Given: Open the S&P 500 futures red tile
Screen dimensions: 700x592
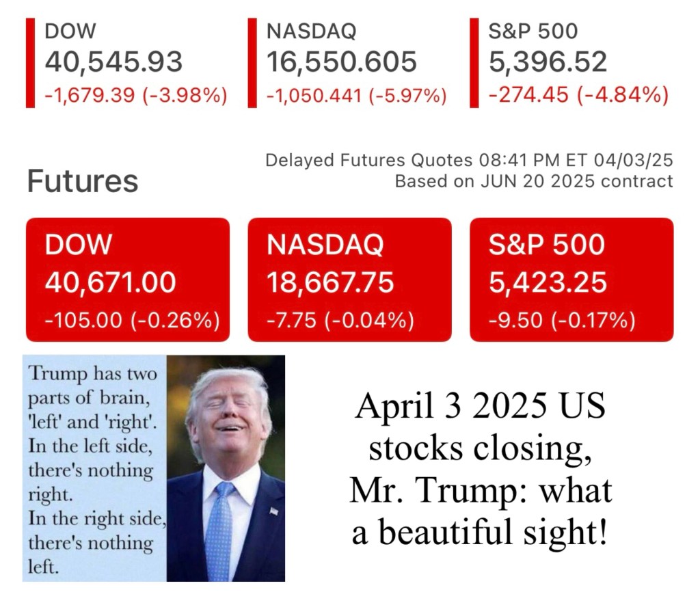Looking at the screenshot, I should [571, 279].
